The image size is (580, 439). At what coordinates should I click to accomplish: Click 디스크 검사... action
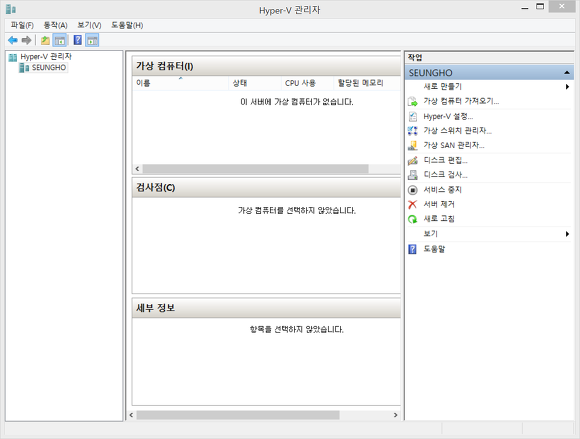point(445,175)
